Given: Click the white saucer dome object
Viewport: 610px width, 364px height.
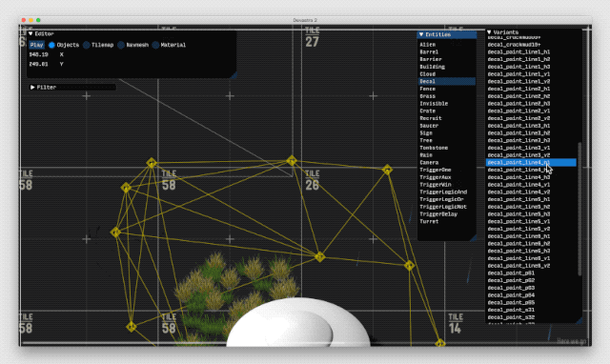Looking at the screenshot, I should (x=298, y=323).
